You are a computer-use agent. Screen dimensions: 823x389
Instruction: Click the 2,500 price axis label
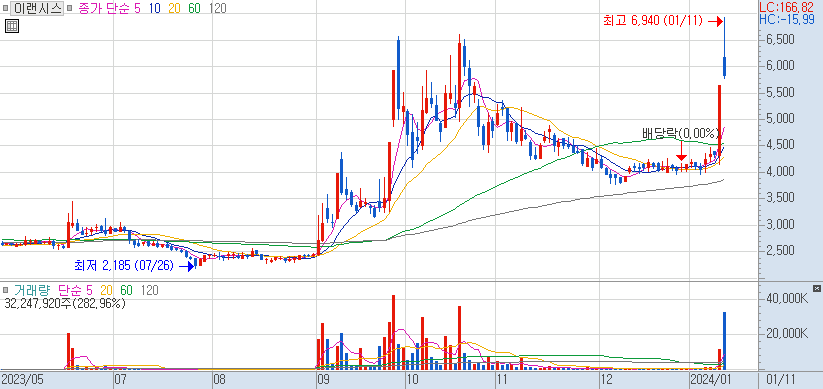coord(779,251)
